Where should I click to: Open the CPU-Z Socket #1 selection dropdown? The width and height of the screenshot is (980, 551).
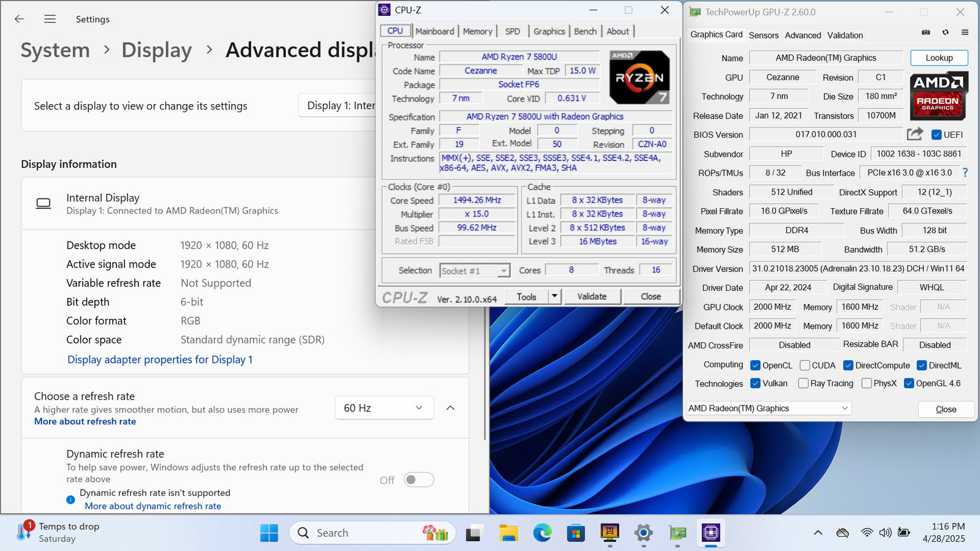click(475, 271)
